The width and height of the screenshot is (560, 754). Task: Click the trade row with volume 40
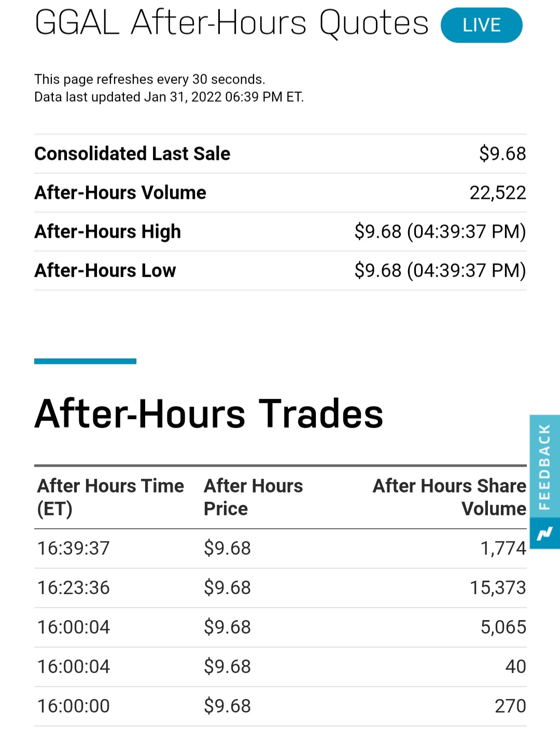click(x=281, y=667)
